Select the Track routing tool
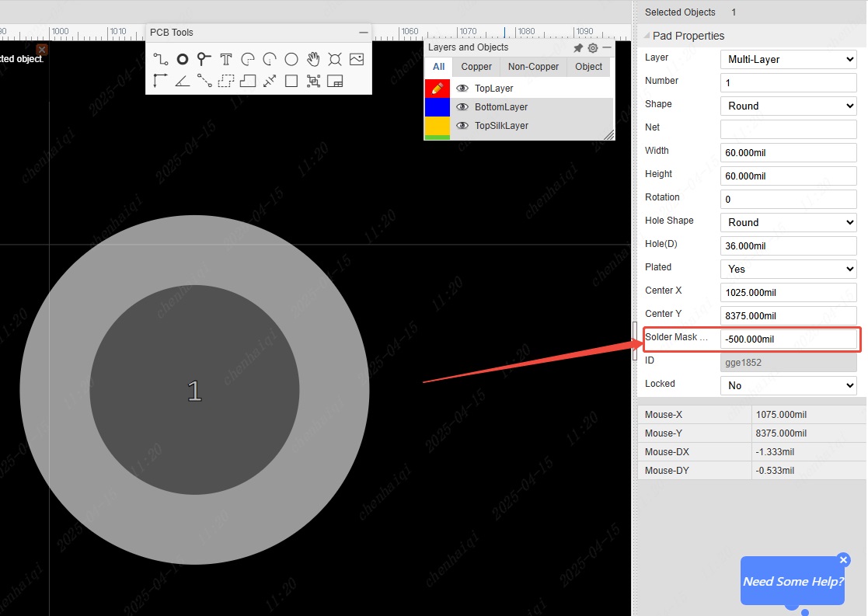Screen dimensions: 868x616 click(160, 59)
